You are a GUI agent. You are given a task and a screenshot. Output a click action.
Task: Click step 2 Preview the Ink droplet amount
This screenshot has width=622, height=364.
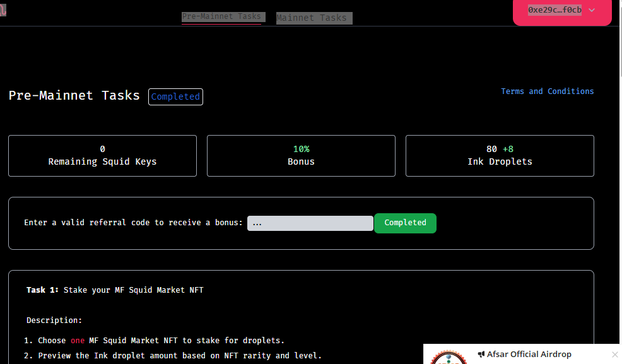coord(173,356)
